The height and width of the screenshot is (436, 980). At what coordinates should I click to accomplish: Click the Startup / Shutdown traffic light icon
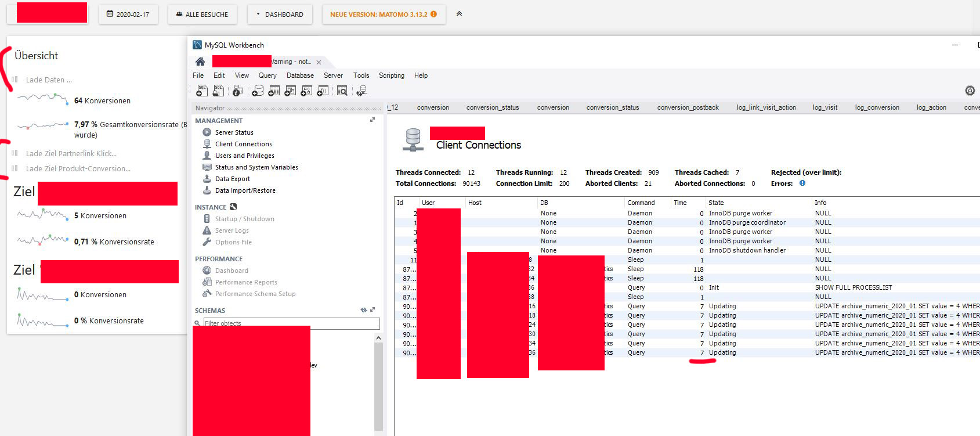(207, 219)
